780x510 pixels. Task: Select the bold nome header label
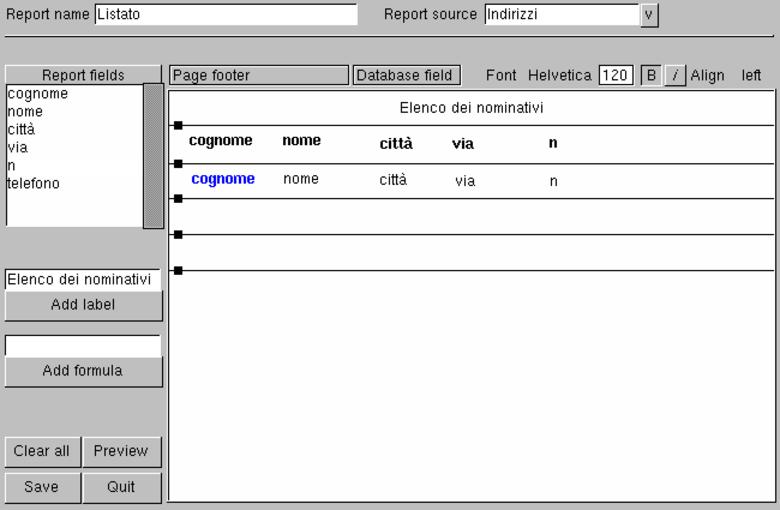(x=301, y=140)
